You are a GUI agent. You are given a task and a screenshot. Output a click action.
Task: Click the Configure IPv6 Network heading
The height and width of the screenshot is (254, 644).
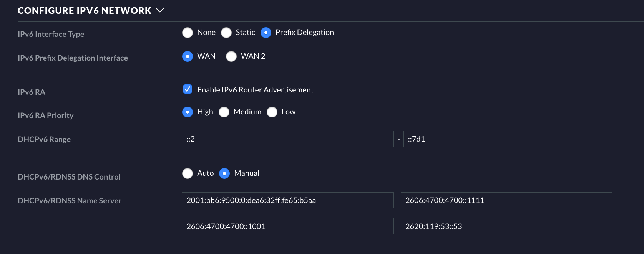pos(83,10)
